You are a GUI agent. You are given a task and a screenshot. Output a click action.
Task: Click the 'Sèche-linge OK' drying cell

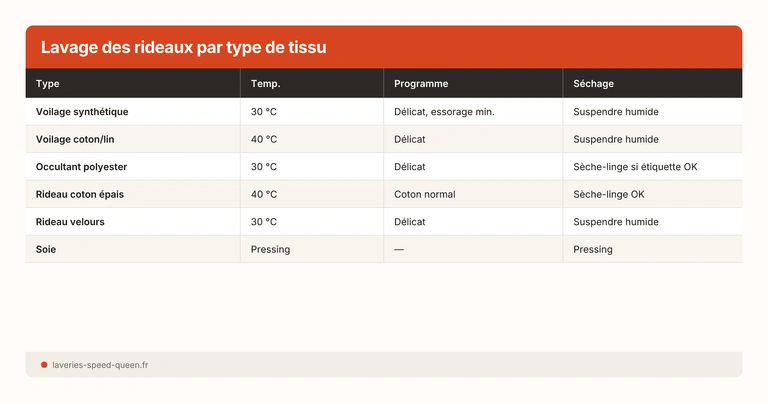click(x=609, y=194)
